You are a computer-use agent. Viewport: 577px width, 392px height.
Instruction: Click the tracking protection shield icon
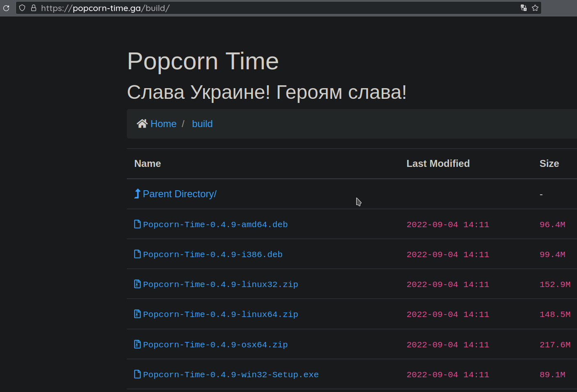(x=23, y=8)
